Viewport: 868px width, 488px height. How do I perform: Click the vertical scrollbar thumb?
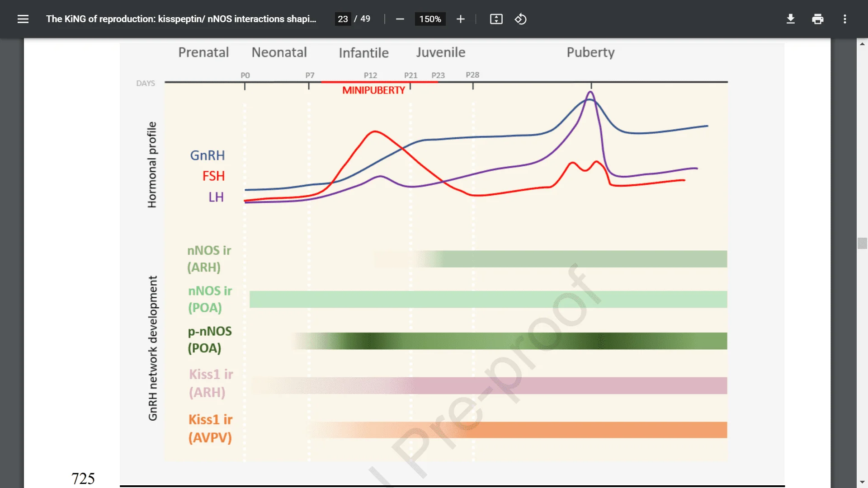point(862,244)
